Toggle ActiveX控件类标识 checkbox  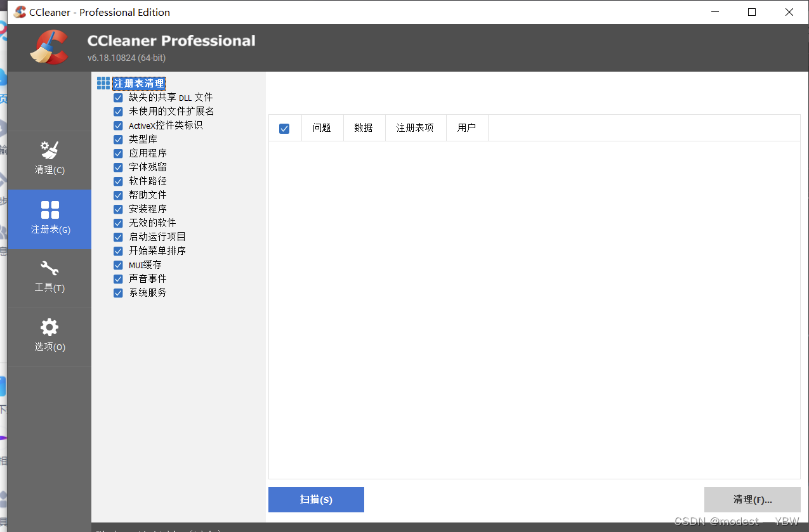118,126
